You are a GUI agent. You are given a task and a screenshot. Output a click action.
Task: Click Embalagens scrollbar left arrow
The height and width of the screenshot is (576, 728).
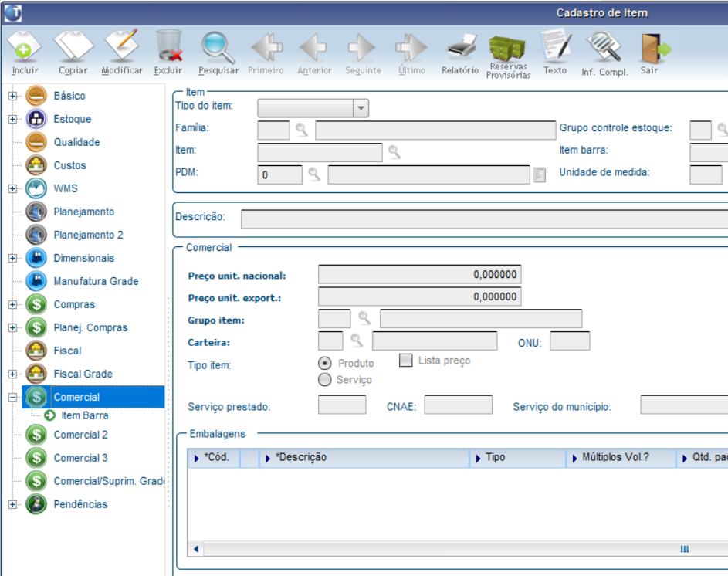point(196,549)
